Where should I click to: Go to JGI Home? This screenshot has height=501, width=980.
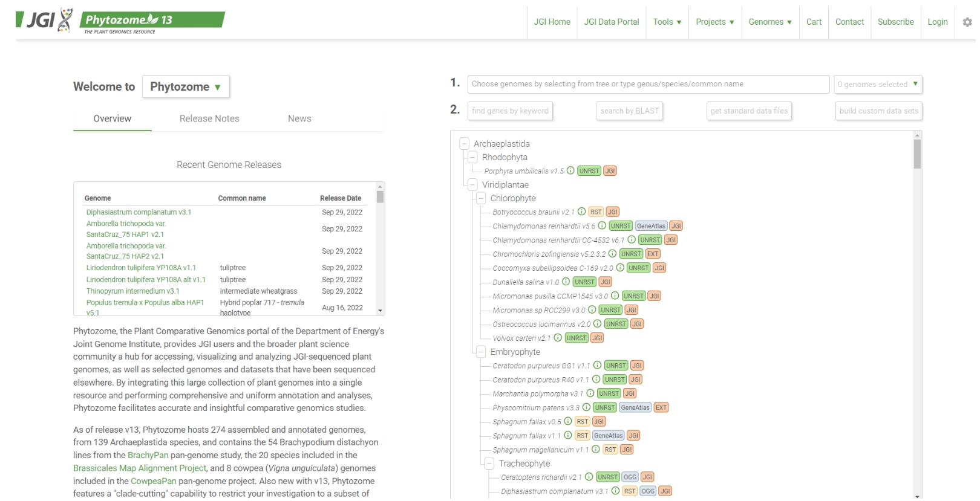tap(552, 22)
